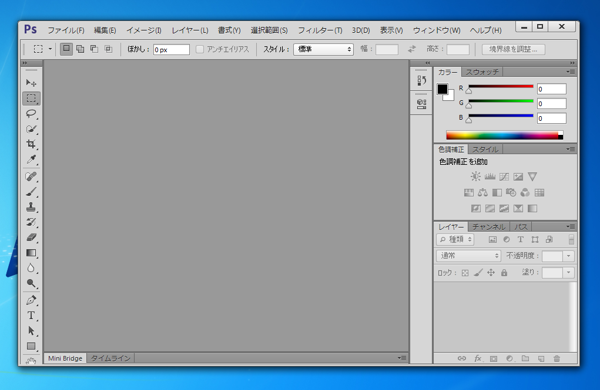
Task: Click the trash icon in Layers panel
Action: [x=557, y=359]
